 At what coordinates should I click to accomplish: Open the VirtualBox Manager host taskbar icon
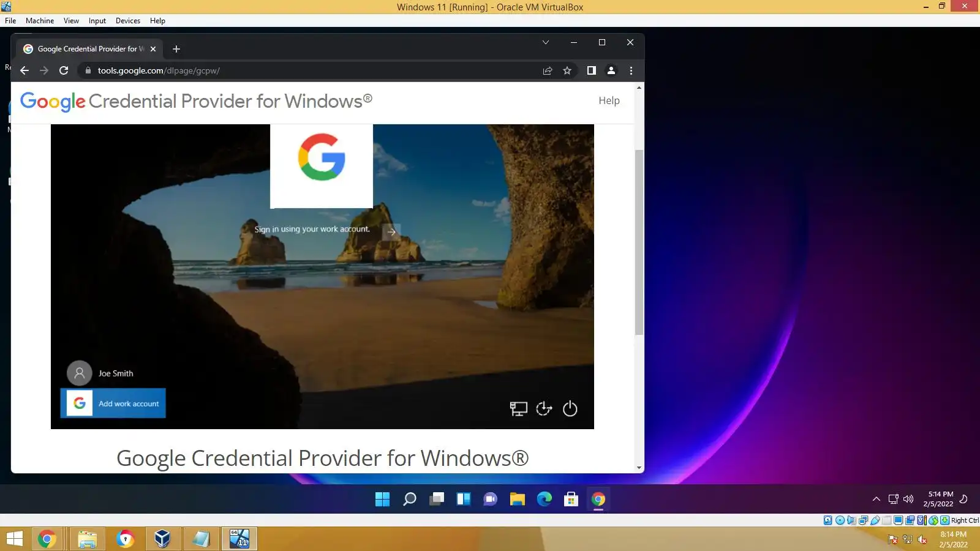tap(162, 539)
